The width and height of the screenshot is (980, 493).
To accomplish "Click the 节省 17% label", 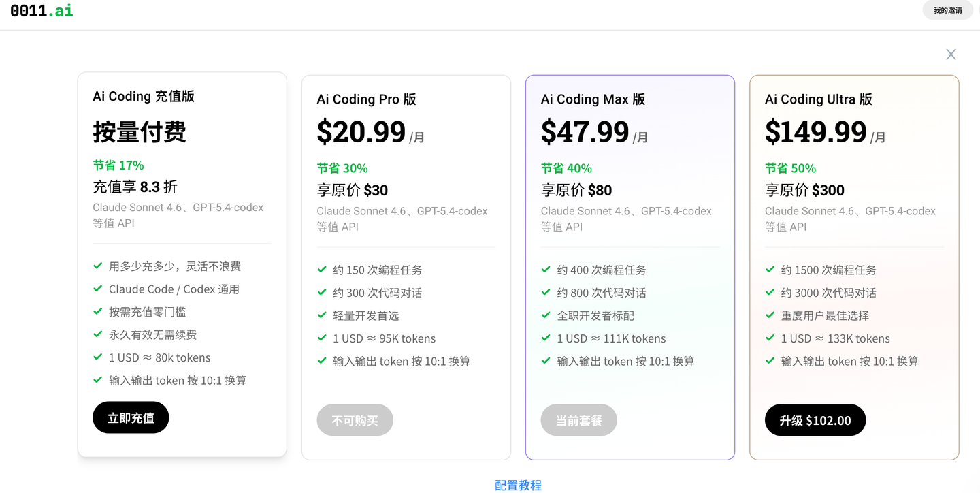I will [118, 165].
